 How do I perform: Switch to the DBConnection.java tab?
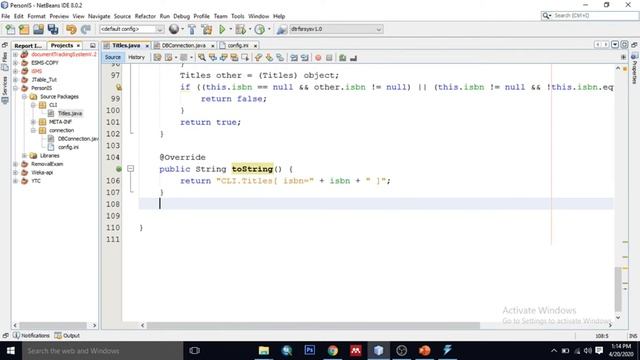click(x=184, y=45)
